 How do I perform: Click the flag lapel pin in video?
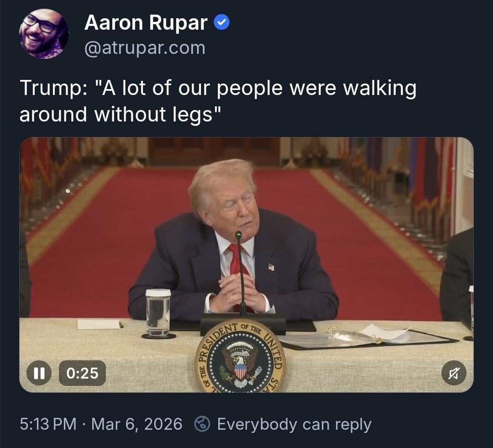pyautogui.click(x=271, y=267)
